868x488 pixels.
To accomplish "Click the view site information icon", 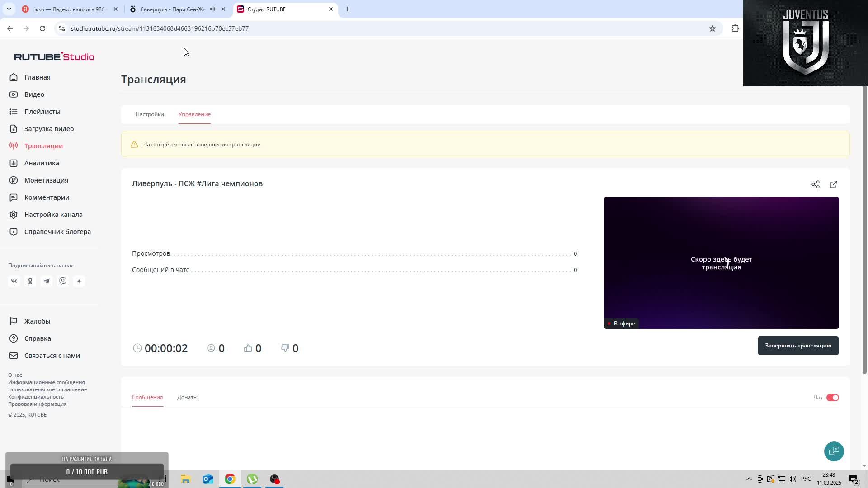I will (62, 28).
